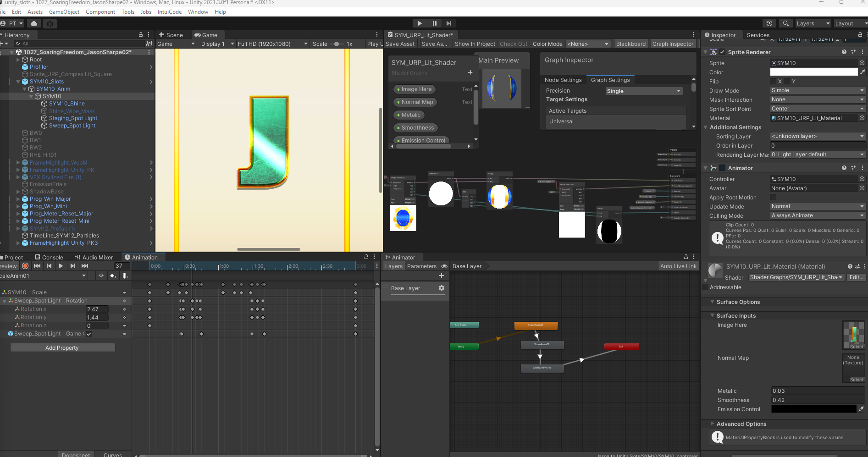
Task: Open the Culling Mode dropdown
Action: click(x=818, y=215)
